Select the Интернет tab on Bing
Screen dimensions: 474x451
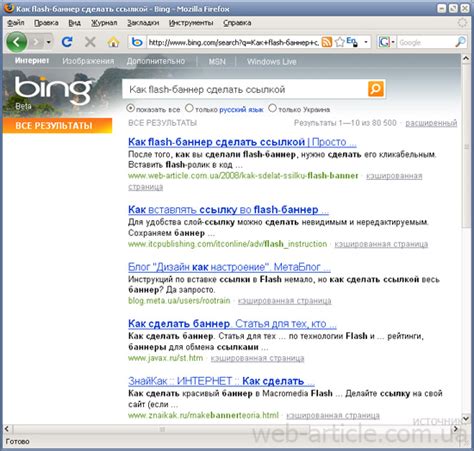tap(32, 61)
